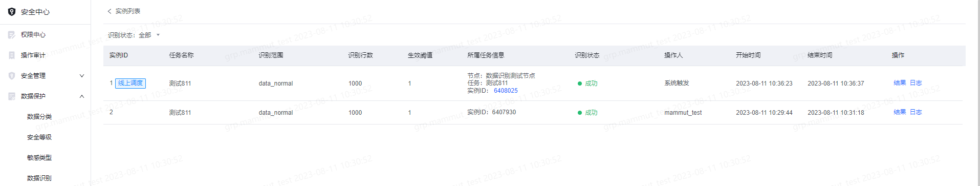View 日志 for instance 1
Screen dimensions: 980x186
pos(916,83)
